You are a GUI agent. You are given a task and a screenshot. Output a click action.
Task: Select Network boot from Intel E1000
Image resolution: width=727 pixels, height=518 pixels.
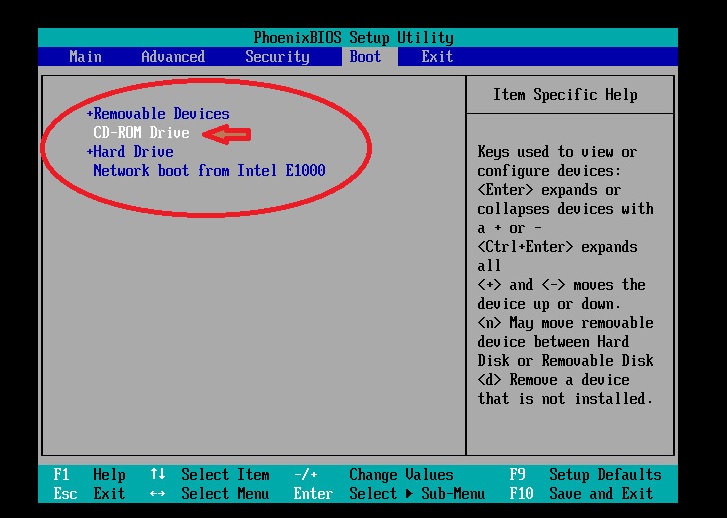click(209, 171)
